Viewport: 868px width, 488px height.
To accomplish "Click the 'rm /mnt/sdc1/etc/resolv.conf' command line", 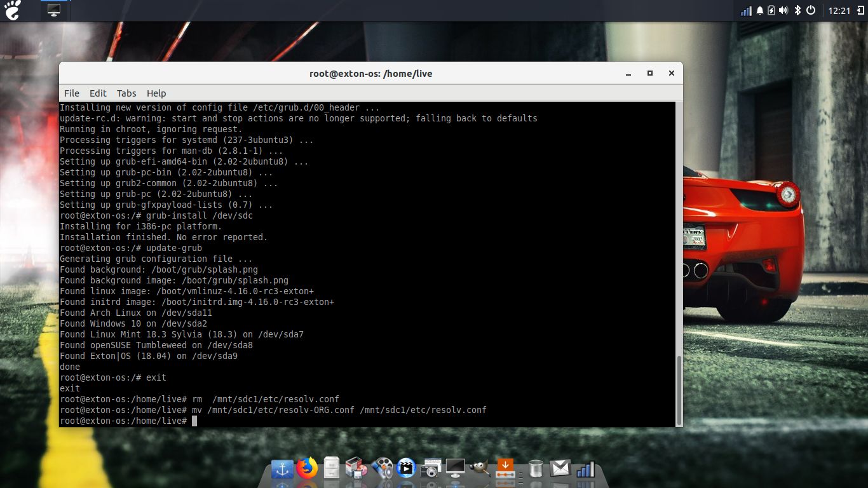I will pyautogui.click(x=200, y=399).
